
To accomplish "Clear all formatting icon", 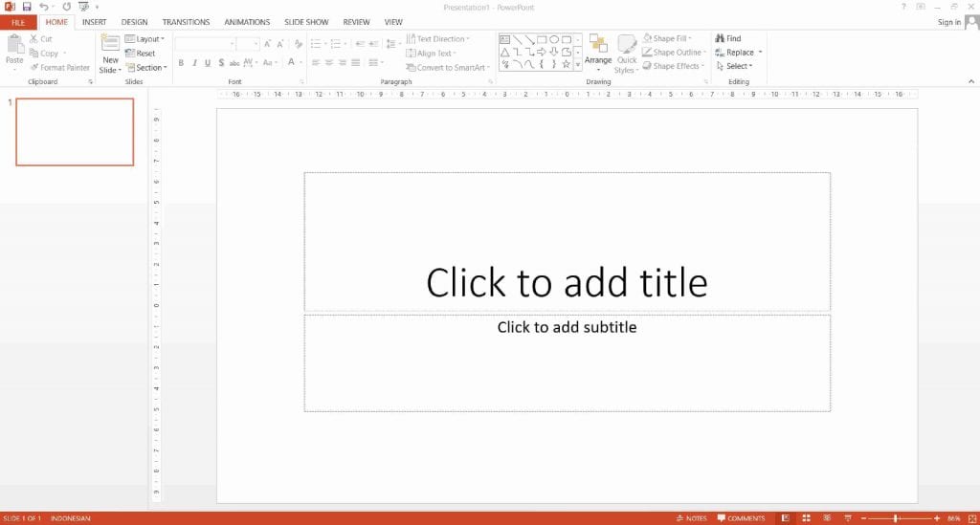I will 299,44.
